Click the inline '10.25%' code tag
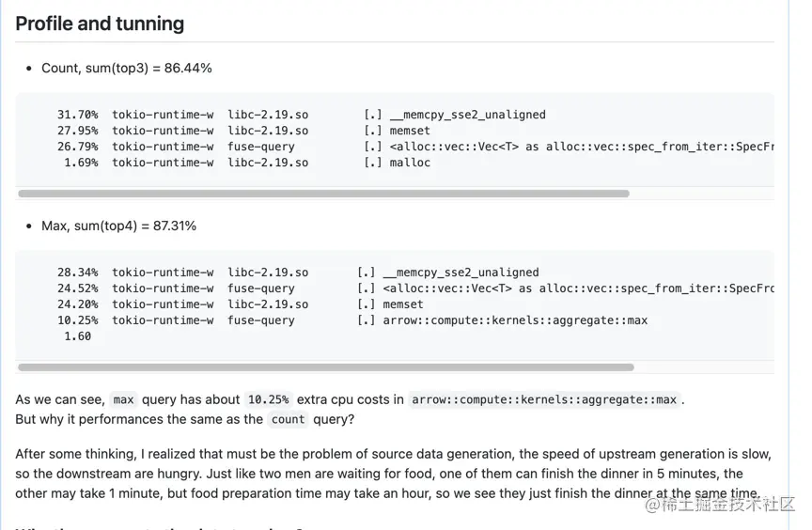 click(268, 399)
